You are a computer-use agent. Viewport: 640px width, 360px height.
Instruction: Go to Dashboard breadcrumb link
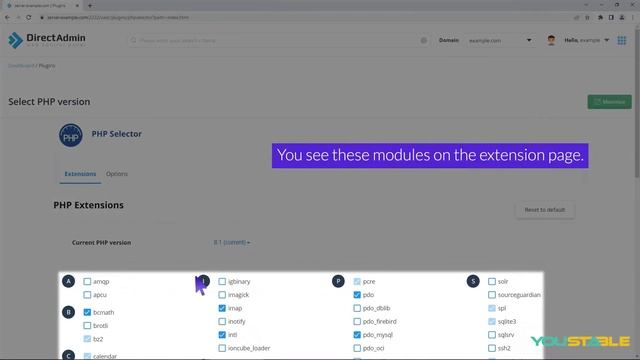pos(21,65)
